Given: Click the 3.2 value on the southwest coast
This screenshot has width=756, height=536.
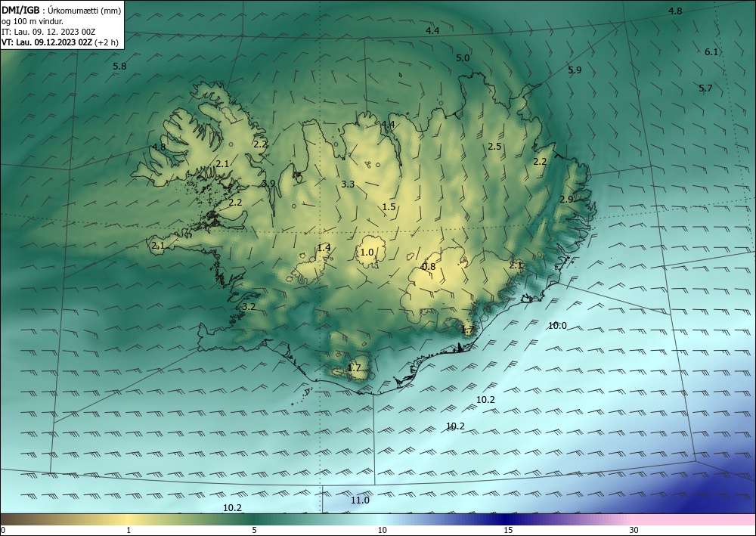Looking at the screenshot, I should (x=249, y=307).
